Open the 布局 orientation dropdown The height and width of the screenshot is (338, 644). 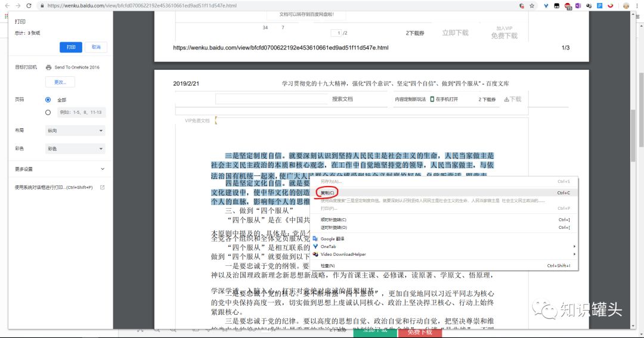75,131
